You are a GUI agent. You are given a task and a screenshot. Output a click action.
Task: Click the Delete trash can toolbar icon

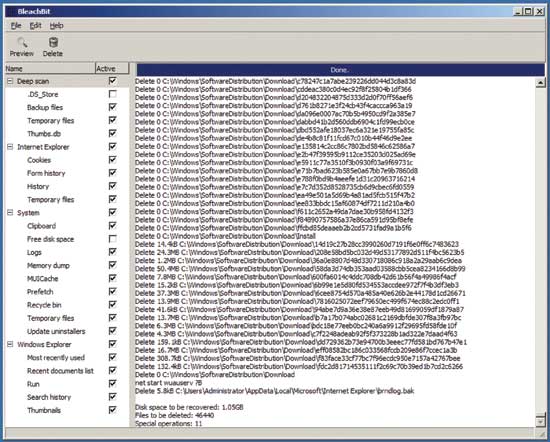(x=53, y=43)
